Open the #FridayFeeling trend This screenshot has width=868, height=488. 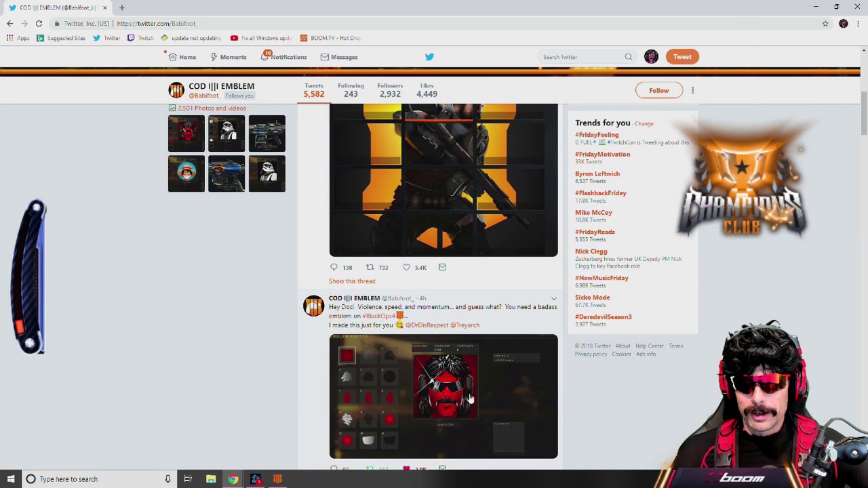pos(597,135)
